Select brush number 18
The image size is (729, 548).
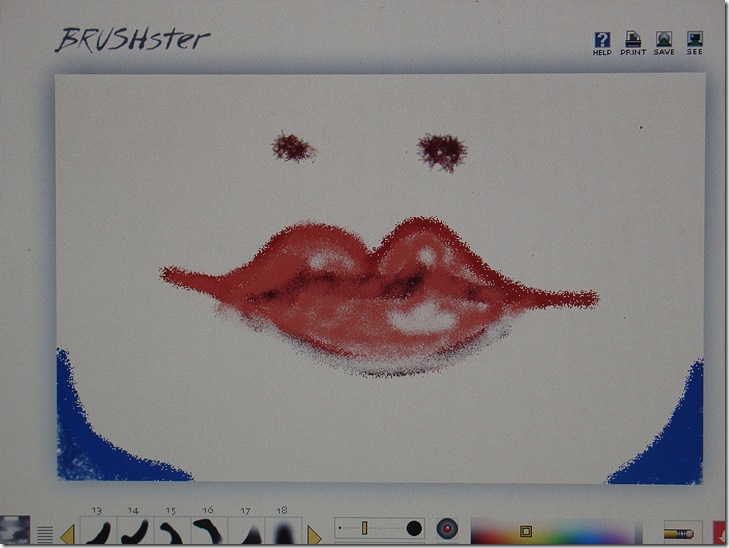pyautogui.click(x=284, y=530)
